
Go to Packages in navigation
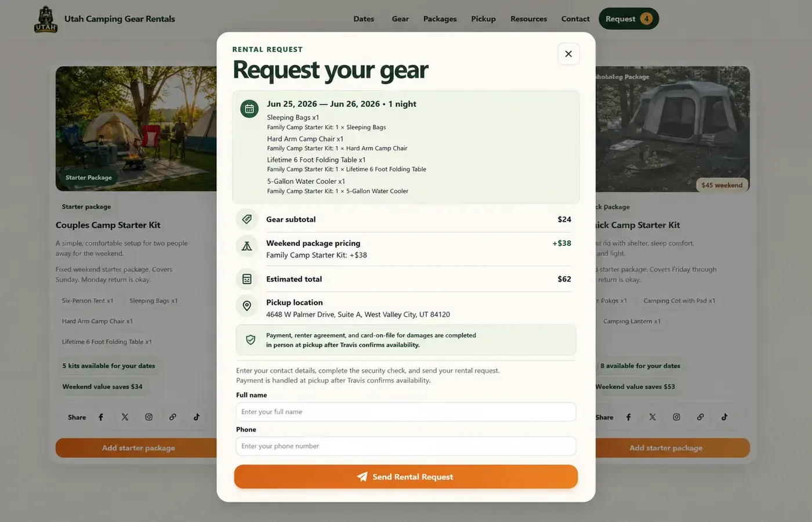pyautogui.click(x=440, y=19)
